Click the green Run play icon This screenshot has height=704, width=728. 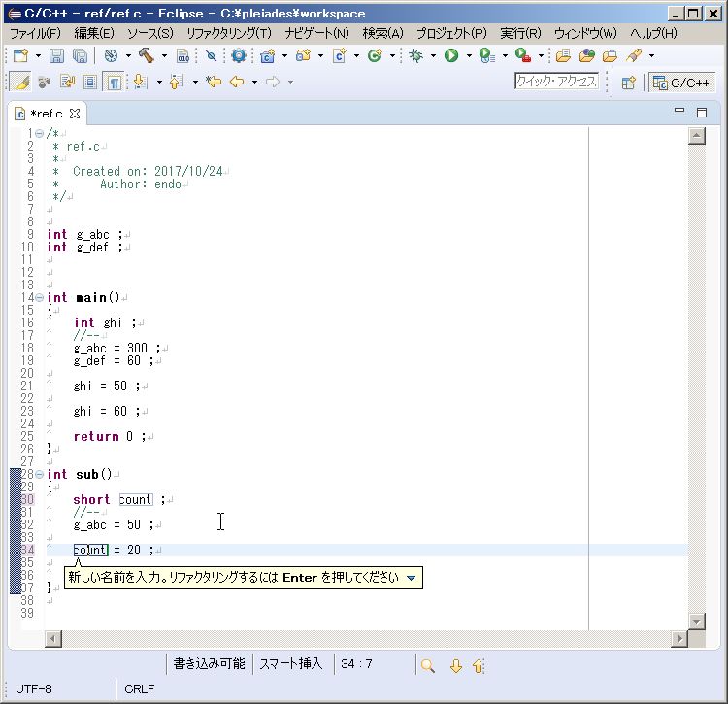pos(451,56)
